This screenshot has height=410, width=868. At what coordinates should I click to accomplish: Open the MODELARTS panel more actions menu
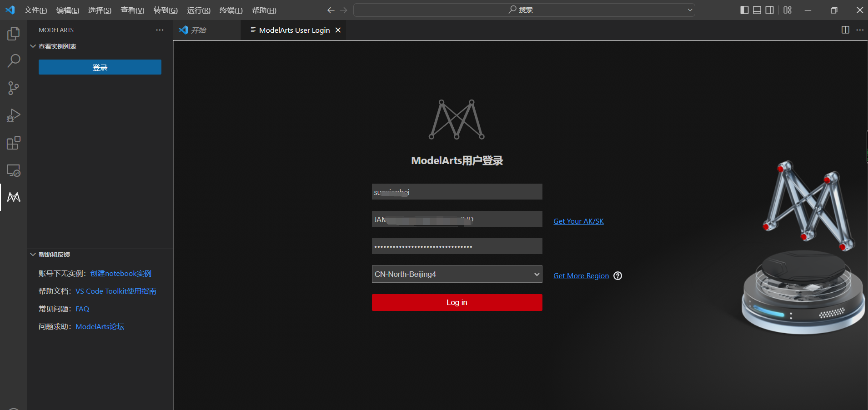coord(160,30)
